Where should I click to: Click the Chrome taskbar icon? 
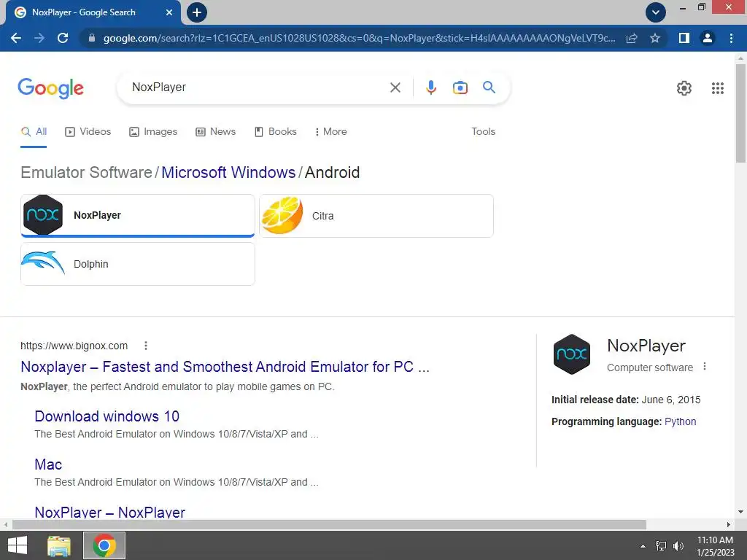coord(104,545)
